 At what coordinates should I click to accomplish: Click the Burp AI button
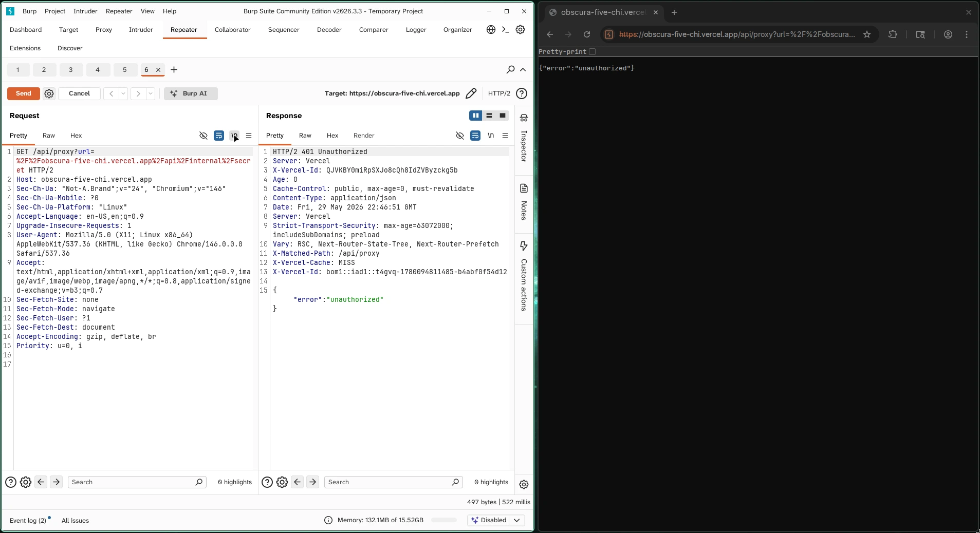point(191,93)
